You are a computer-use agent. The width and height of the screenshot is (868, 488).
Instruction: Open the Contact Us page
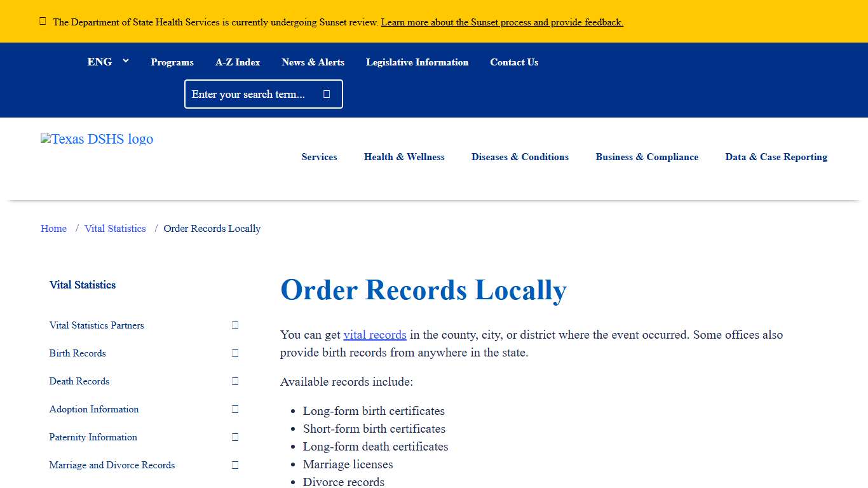[x=514, y=62]
